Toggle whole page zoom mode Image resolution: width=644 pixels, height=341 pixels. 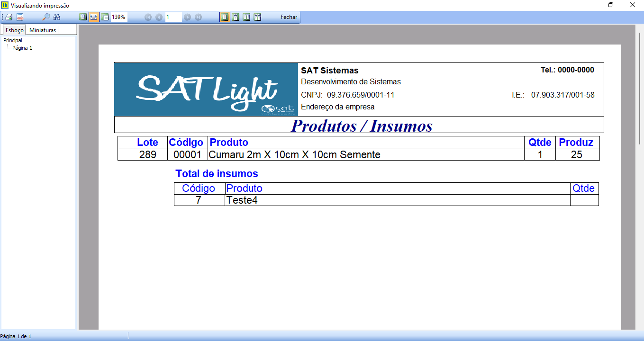point(83,17)
